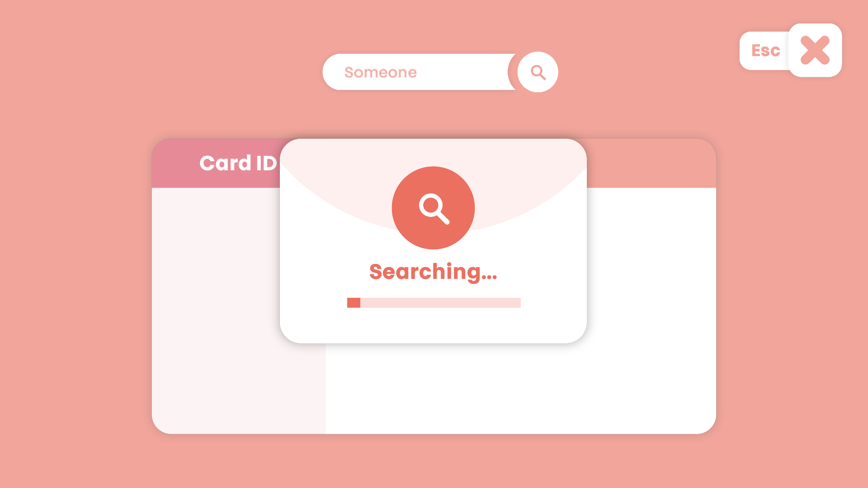Click the search magnifying glass icon
This screenshot has height=488, width=868.
point(537,71)
